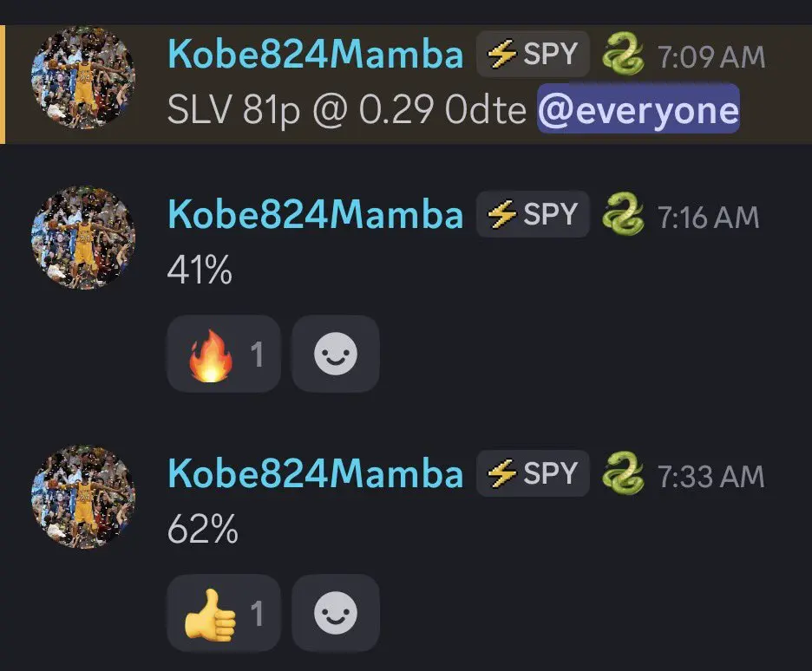812x671 pixels.
Task: Click the SPY server tag on the 7:09 AM message
Action: click(x=533, y=54)
